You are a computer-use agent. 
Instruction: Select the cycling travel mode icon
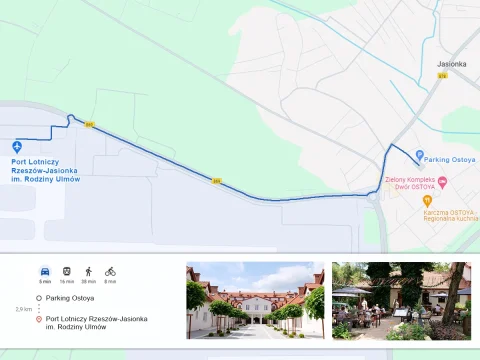point(110,272)
